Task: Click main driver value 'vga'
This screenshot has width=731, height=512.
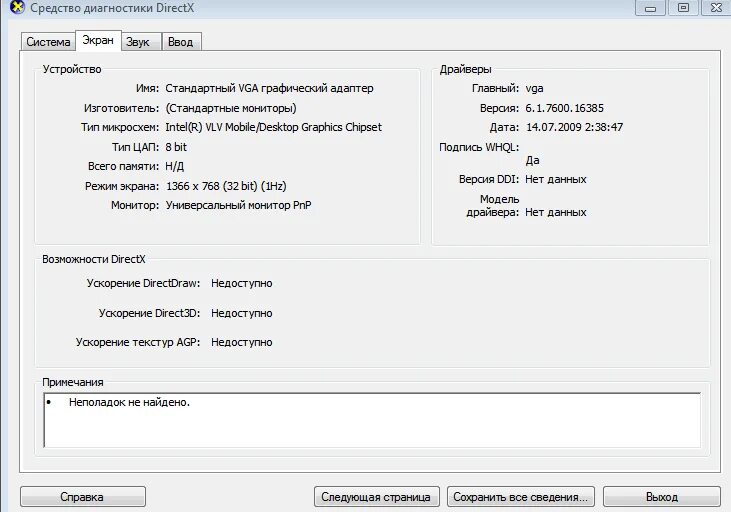Action: [534, 89]
